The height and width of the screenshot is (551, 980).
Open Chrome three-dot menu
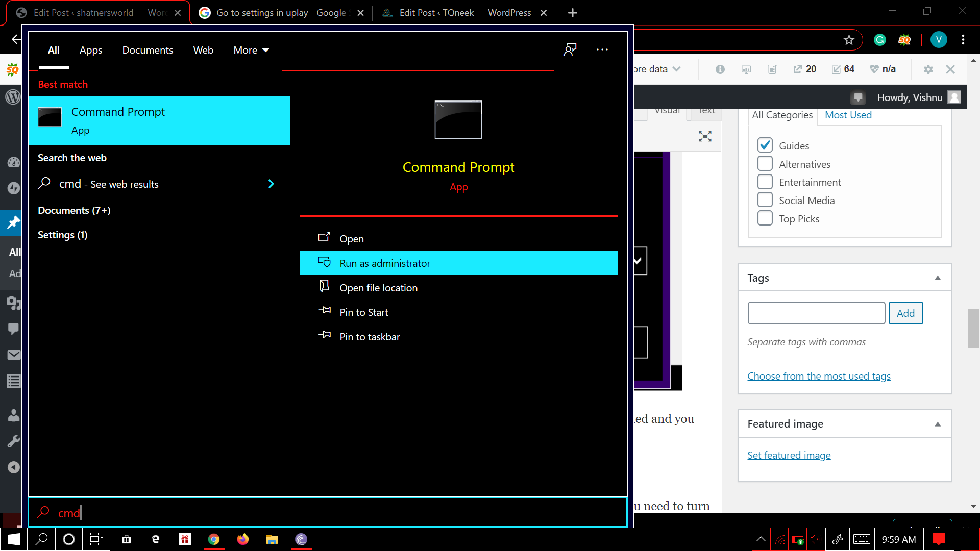(x=963, y=40)
